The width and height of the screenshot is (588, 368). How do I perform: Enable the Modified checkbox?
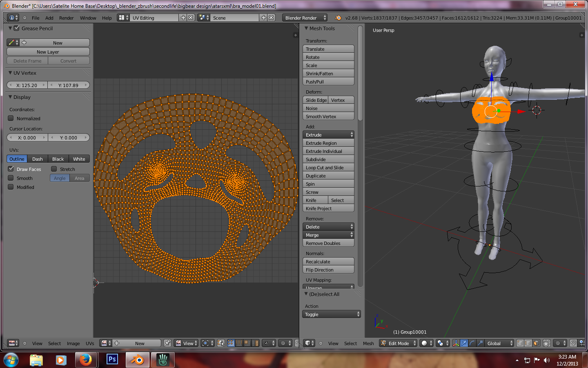[11, 187]
